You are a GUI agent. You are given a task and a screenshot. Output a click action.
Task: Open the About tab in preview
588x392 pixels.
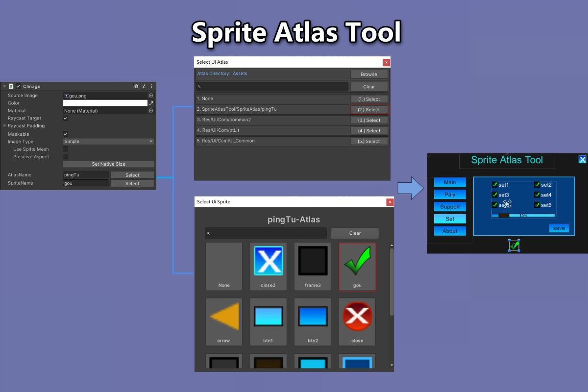450,231
